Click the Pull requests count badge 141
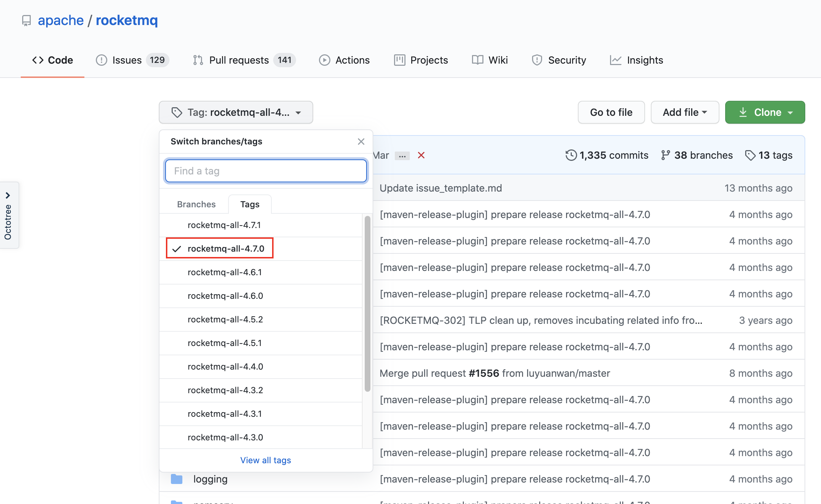The height and width of the screenshot is (504, 821). pos(285,60)
